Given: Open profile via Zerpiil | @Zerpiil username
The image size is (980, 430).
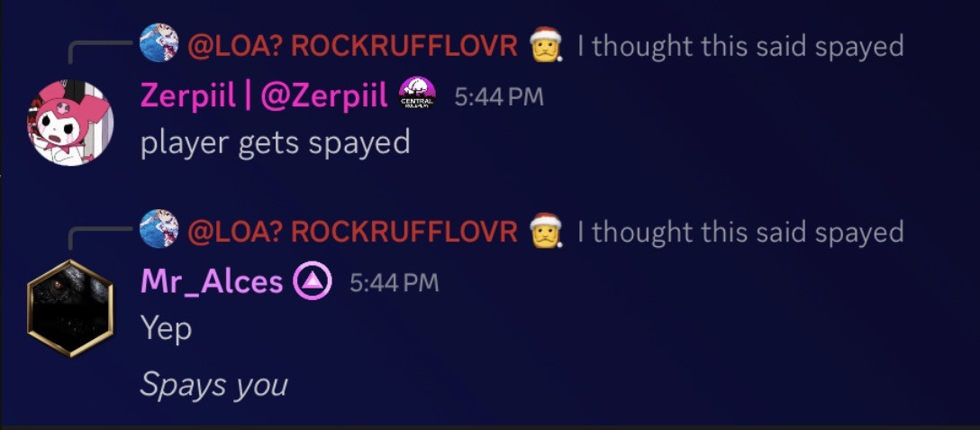Looking at the screenshot, I should coord(264,96).
